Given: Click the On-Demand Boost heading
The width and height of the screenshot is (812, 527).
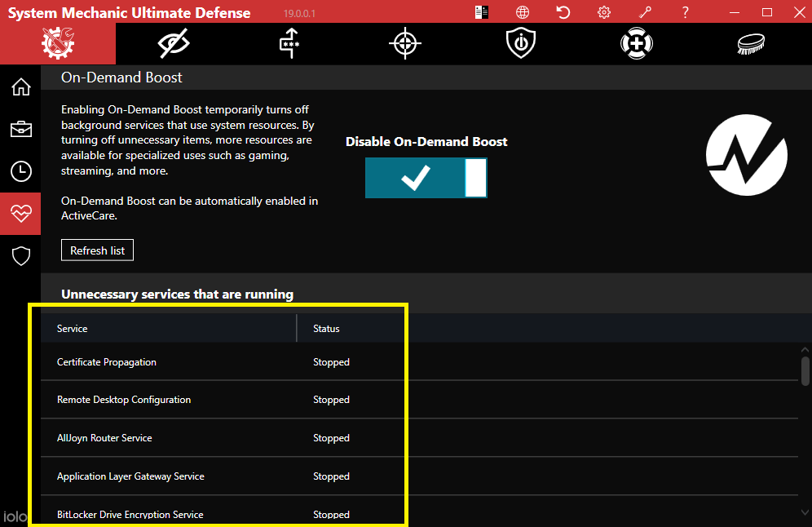Looking at the screenshot, I should (x=121, y=77).
